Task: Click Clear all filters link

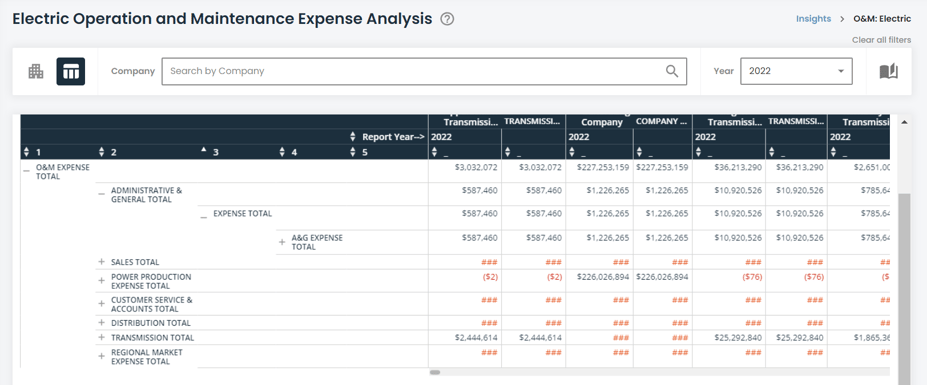Action: tap(881, 40)
